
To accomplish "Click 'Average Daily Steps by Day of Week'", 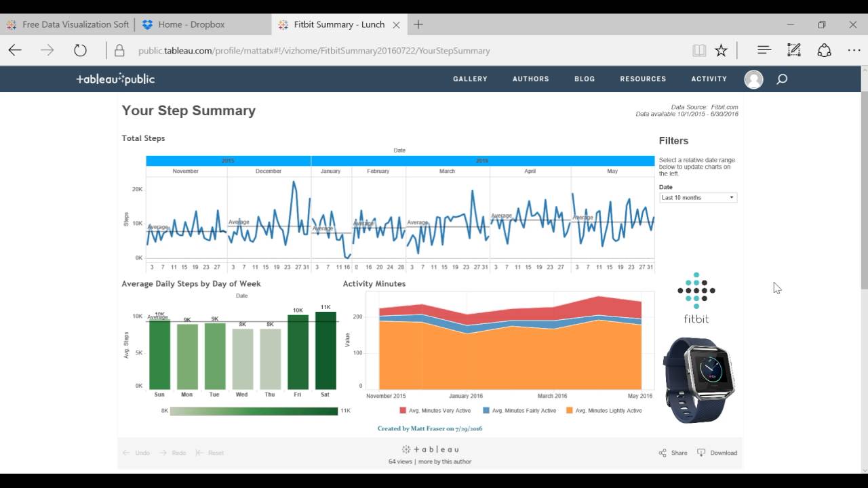I will pyautogui.click(x=191, y=284).
